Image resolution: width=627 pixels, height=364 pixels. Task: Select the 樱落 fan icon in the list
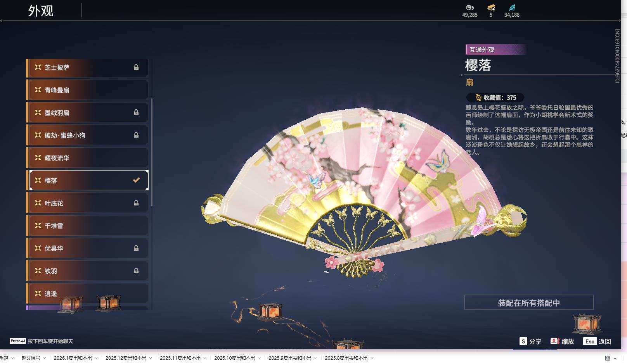[x=37, y=180]
